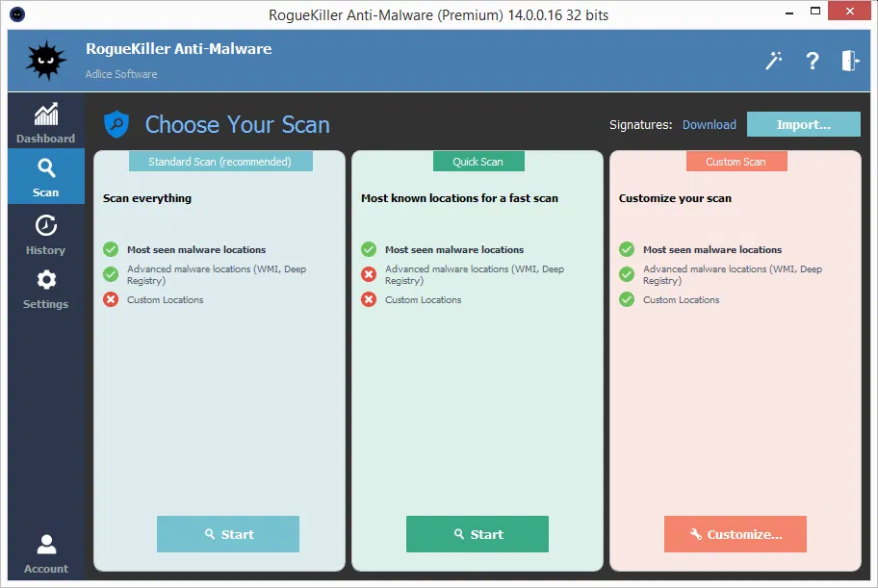
Task: Click the Choose Your Scan title
Action: [238, 124]
